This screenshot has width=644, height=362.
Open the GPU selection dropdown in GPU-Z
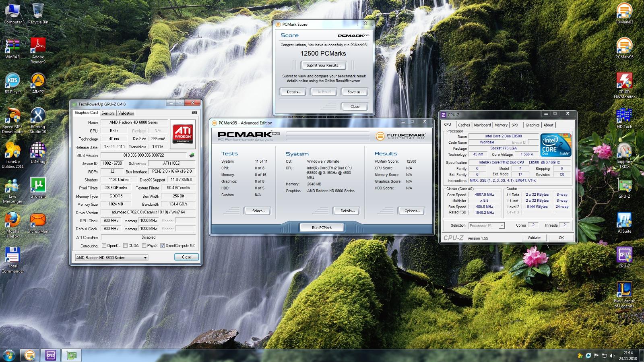(x=111, y=258)
